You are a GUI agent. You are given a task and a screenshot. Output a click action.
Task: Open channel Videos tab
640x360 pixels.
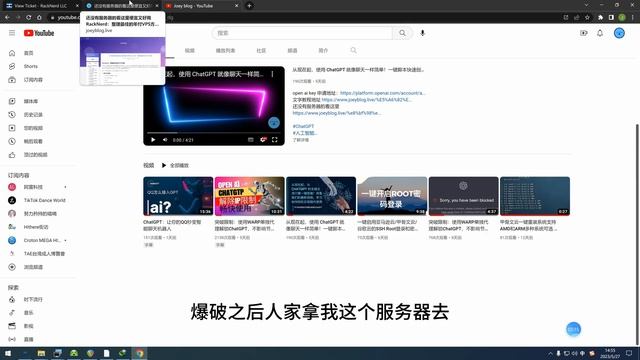(189, 51)
